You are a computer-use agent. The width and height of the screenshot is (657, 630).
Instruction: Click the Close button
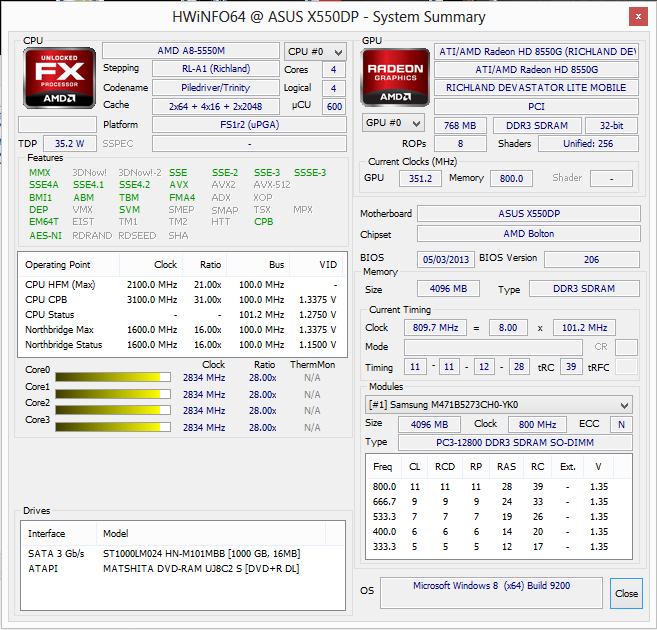coord(626,593)
